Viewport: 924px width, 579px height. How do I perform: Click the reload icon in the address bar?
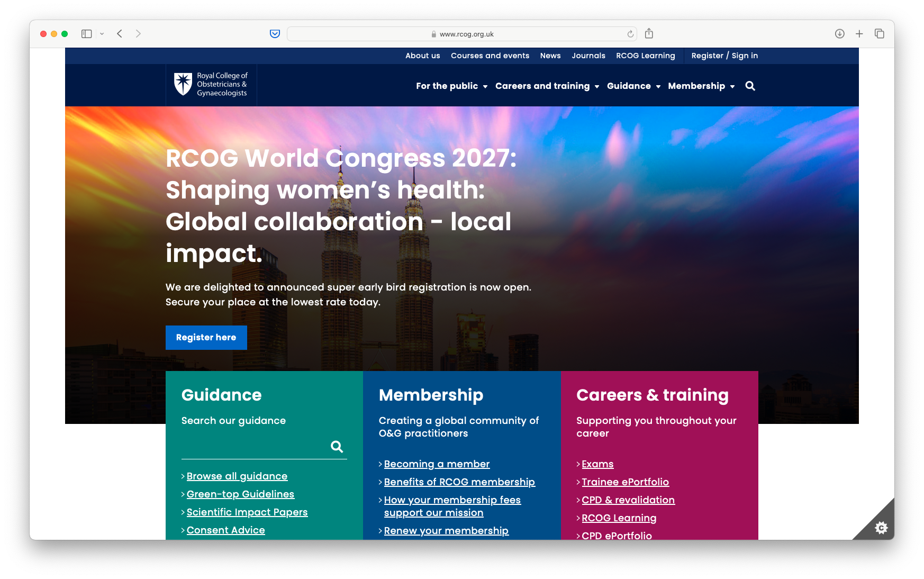coord(630,34)
